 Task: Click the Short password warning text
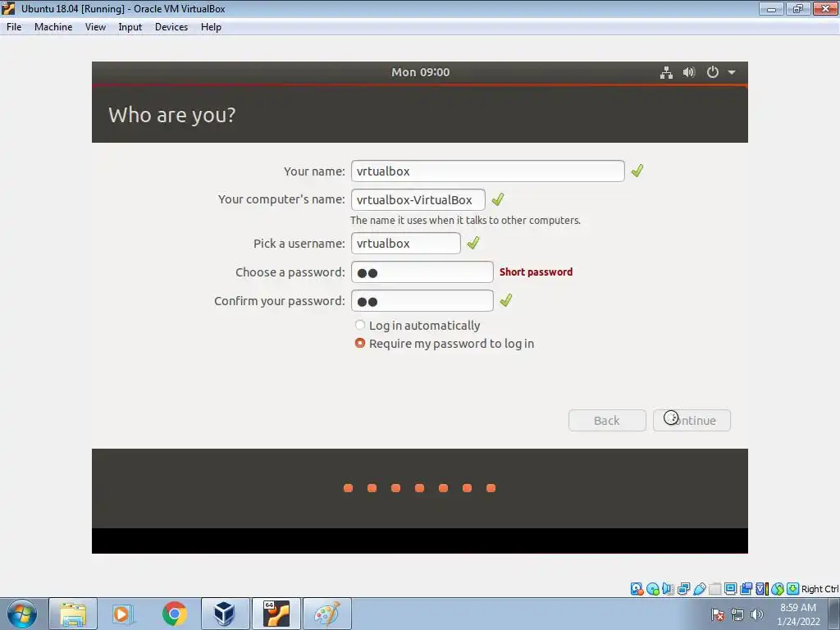pyautogui.click(x=536, y=272)
